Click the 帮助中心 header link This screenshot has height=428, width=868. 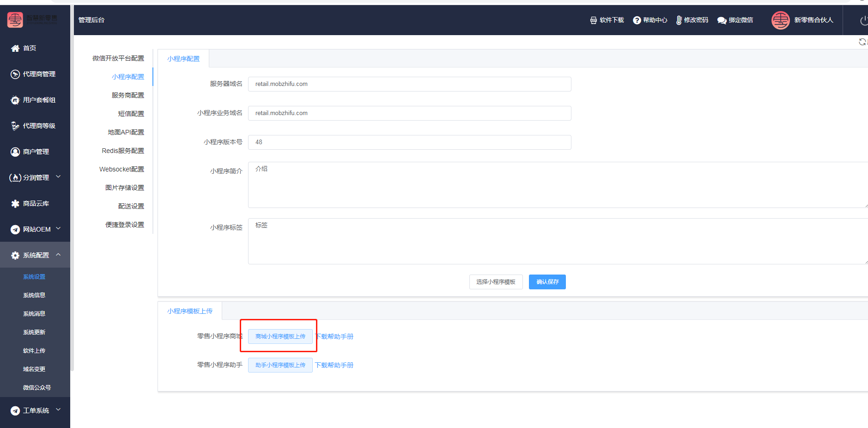[x=655, y=20]
